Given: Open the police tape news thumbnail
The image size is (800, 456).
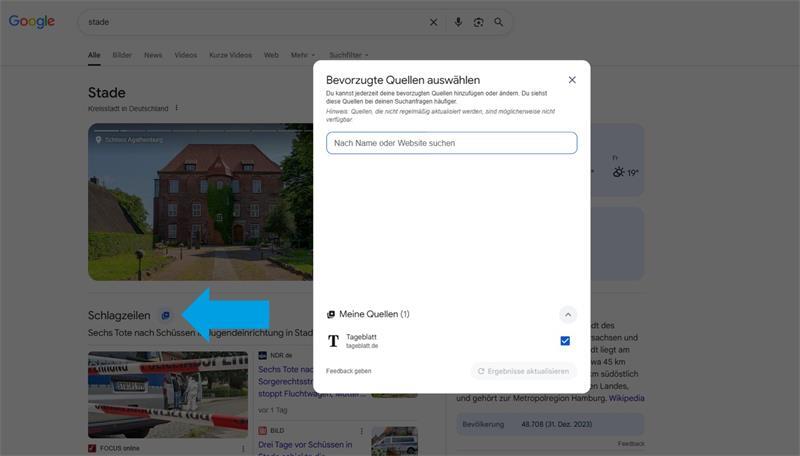Looking at the screenshot, I should [168, 395].
